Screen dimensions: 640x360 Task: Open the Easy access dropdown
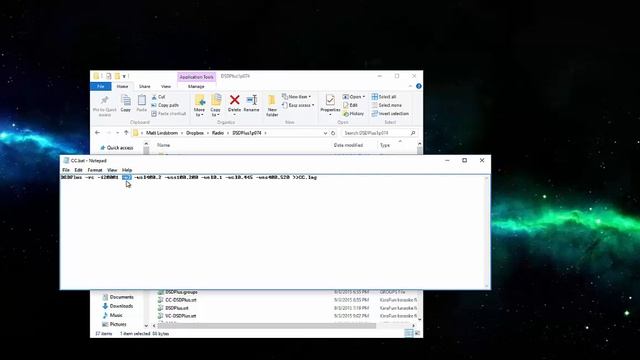coord(298,105)
